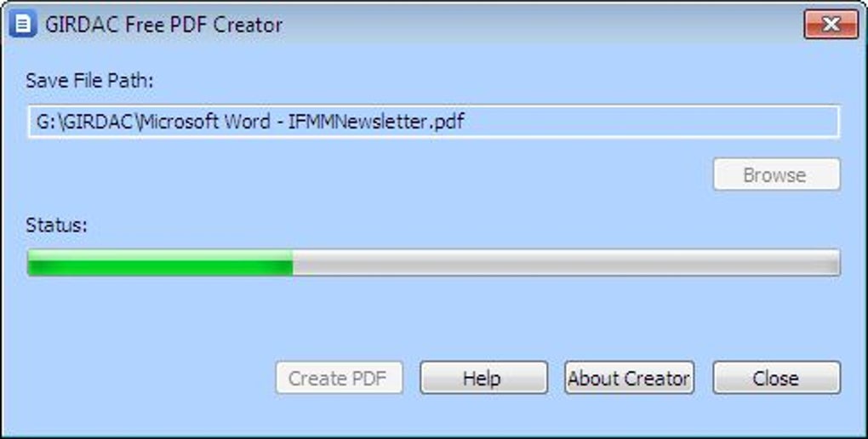
Task: Click the "Save File Path:" label
Action: pyautogui.click(x=89, y=81)
